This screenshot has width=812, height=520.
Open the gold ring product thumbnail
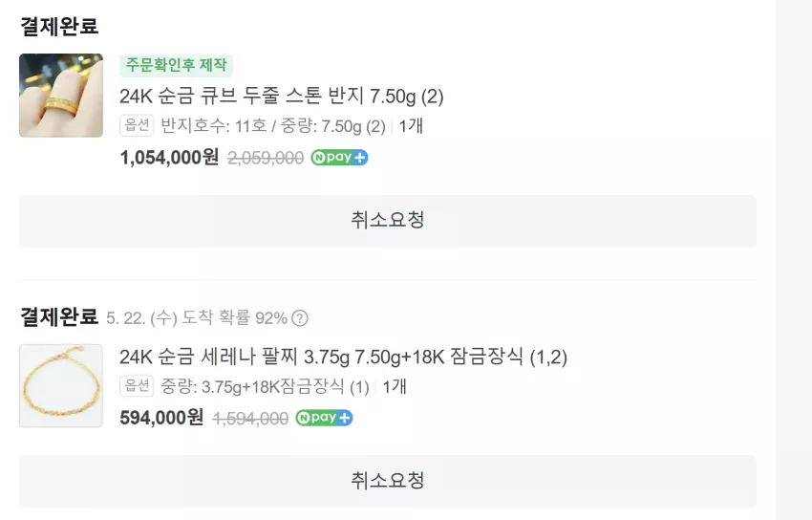pos(61,96)
